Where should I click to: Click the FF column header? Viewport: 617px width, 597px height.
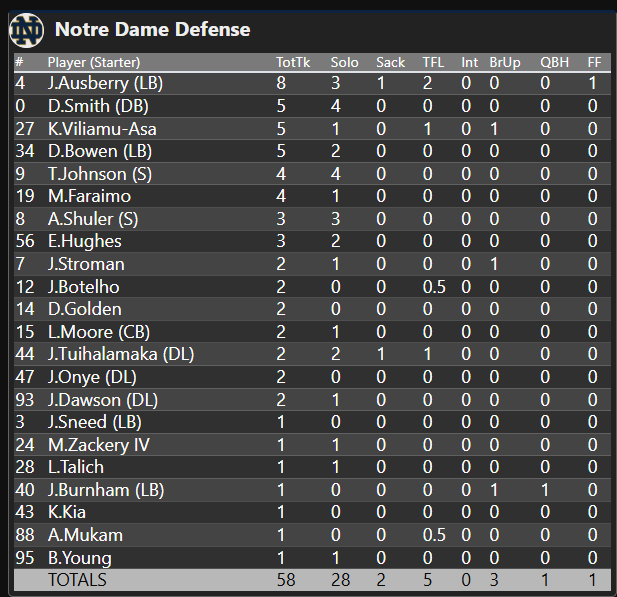click(x=594, y=62)
